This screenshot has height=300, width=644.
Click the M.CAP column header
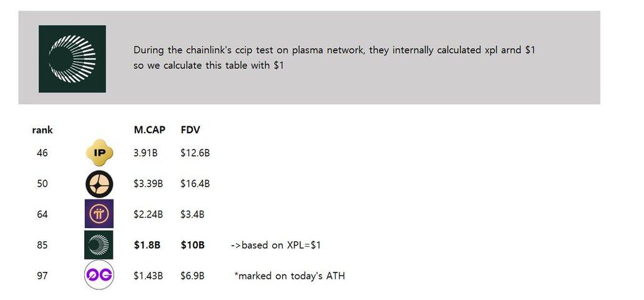coord(150,130)
